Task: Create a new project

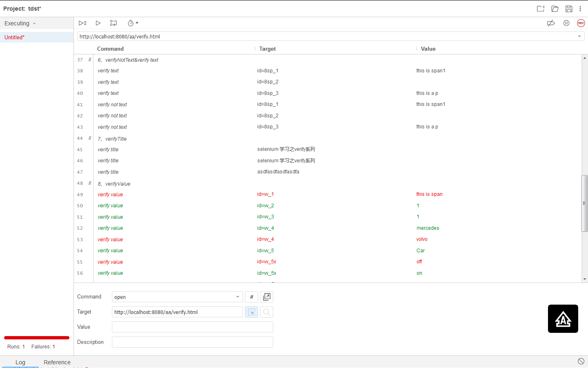Action: (540, 8)
